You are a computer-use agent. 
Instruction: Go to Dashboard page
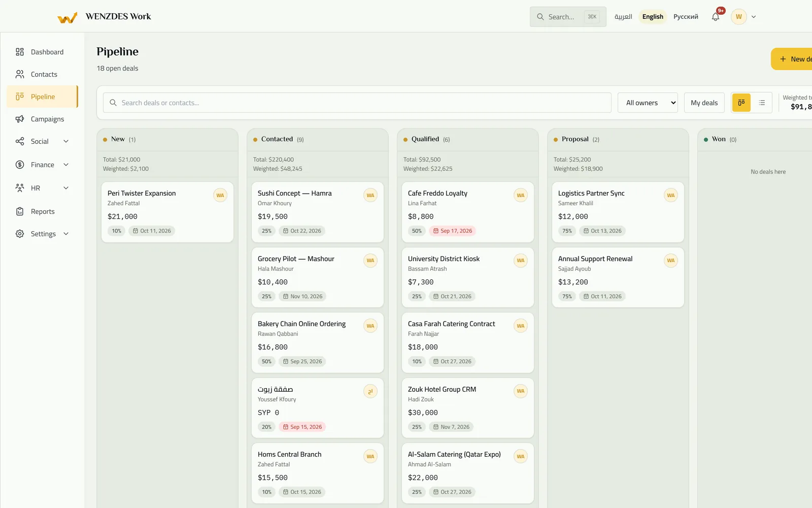click(43, 52)
